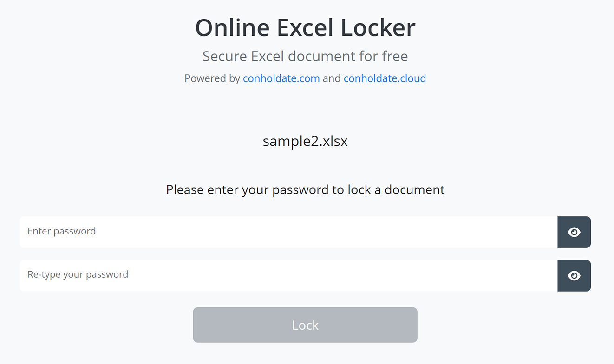Click the Lock button

[305, 325]
